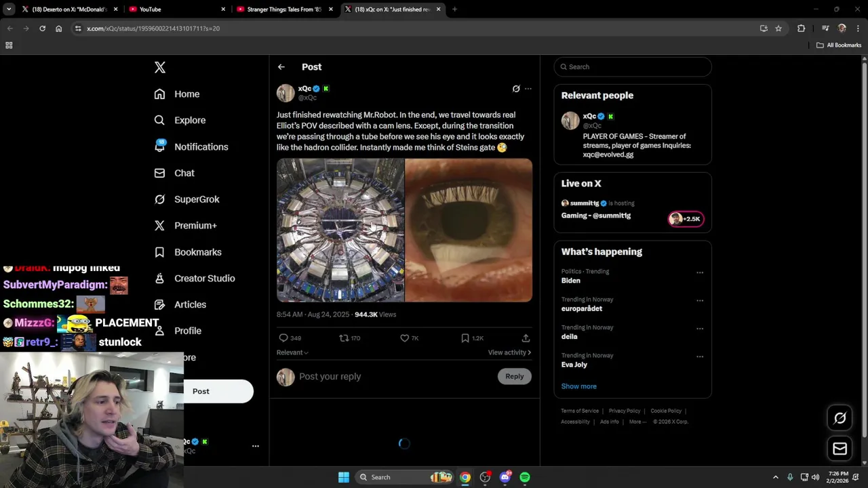Image resolution: width=868 pixels, height=488 pixels.
Task: Open Windows Start menu
Action: (344, 477)
